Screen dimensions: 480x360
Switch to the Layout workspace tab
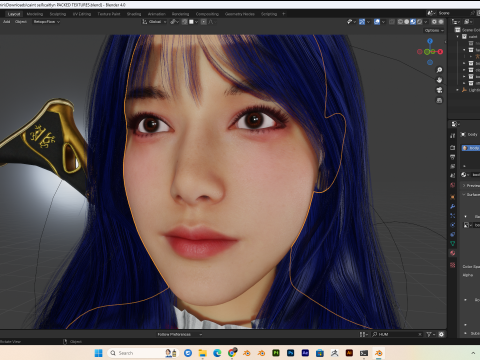coord(14,14)
